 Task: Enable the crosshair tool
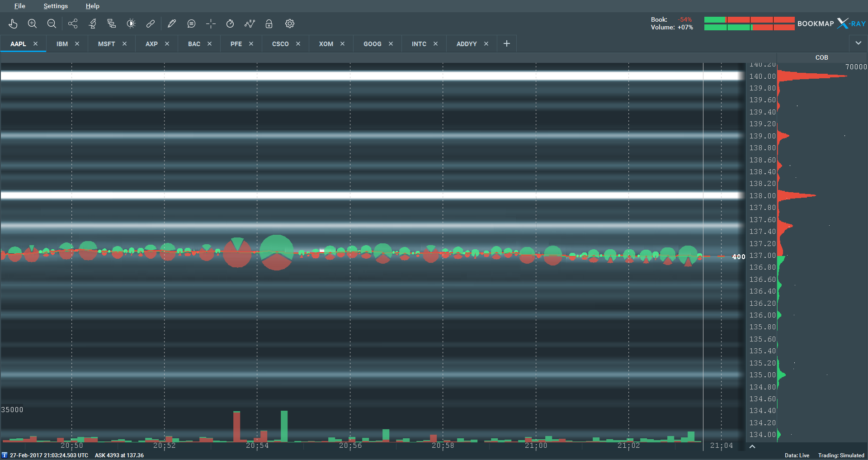(211, 24)
